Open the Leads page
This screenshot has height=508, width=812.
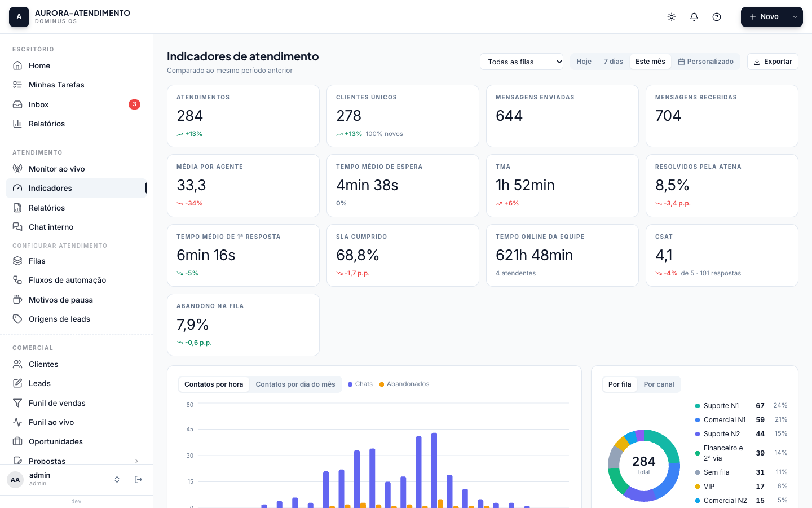76,383
